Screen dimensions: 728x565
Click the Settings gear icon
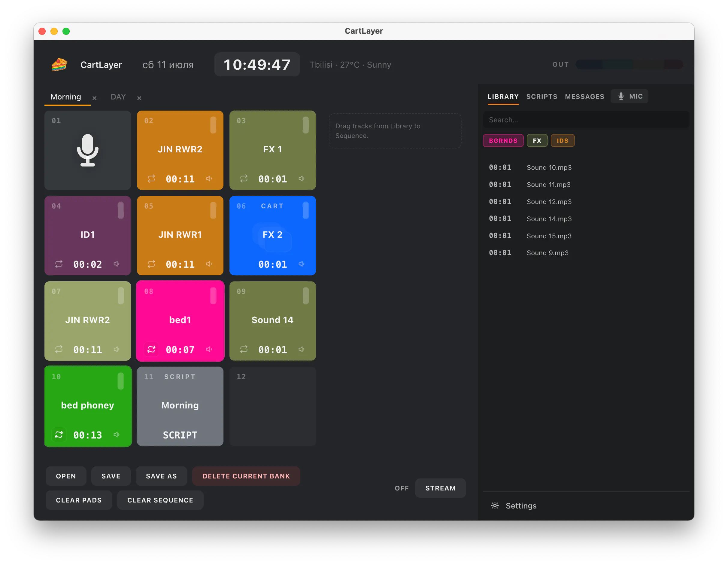(495, 505)
